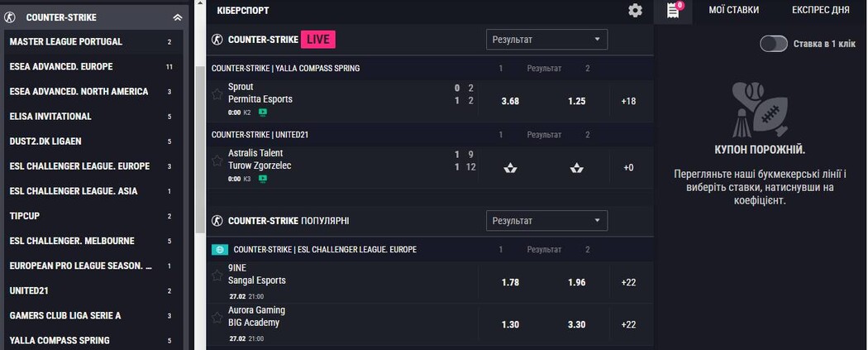Open the Експрес дня tab

point(820,11)
